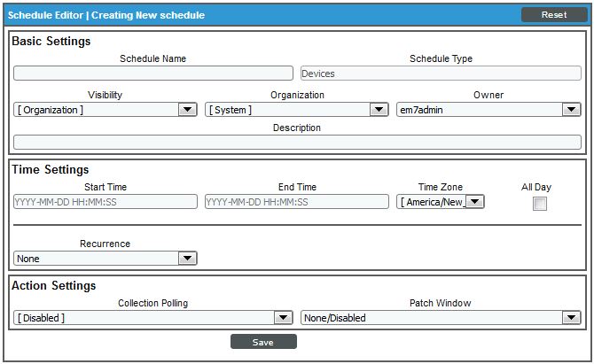Screen dimensions: 594x364
Task: Click the Time Zone label
Action: 441,187
